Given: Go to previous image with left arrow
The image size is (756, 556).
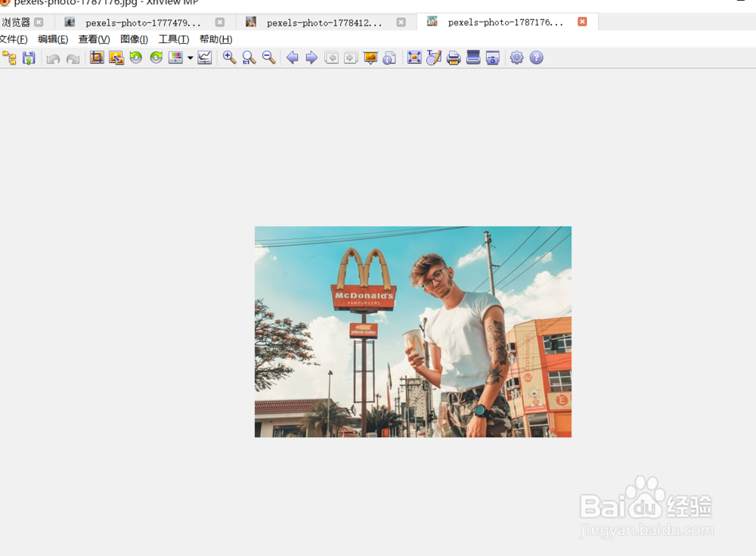Looking at the screenshot, I should click(x=292, y=58).
